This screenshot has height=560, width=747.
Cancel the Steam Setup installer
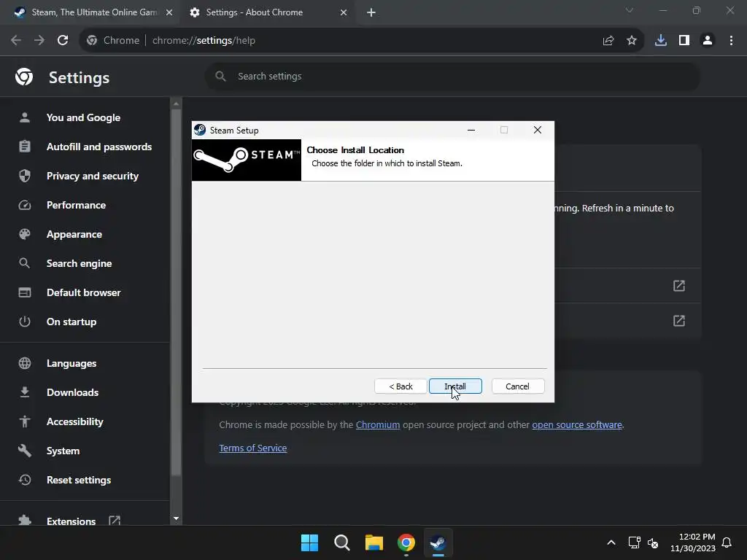coord(517,386)
